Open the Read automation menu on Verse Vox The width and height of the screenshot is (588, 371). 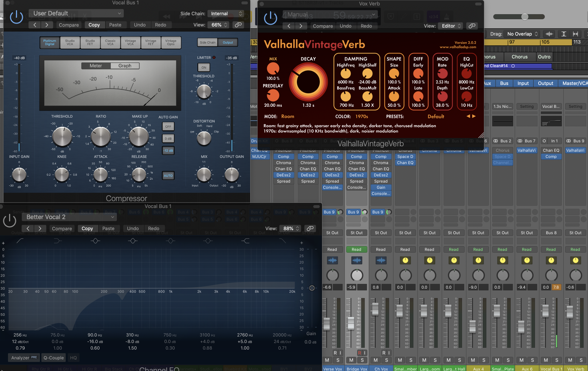point(332,249)
